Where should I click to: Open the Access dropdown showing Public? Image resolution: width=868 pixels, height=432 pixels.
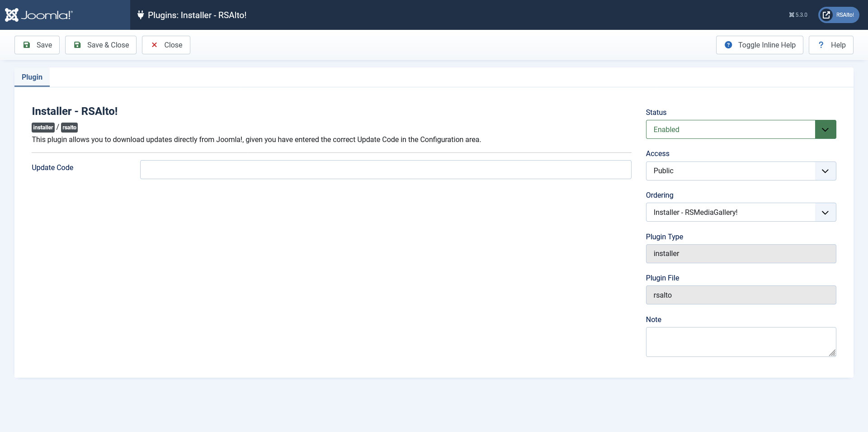741,171
